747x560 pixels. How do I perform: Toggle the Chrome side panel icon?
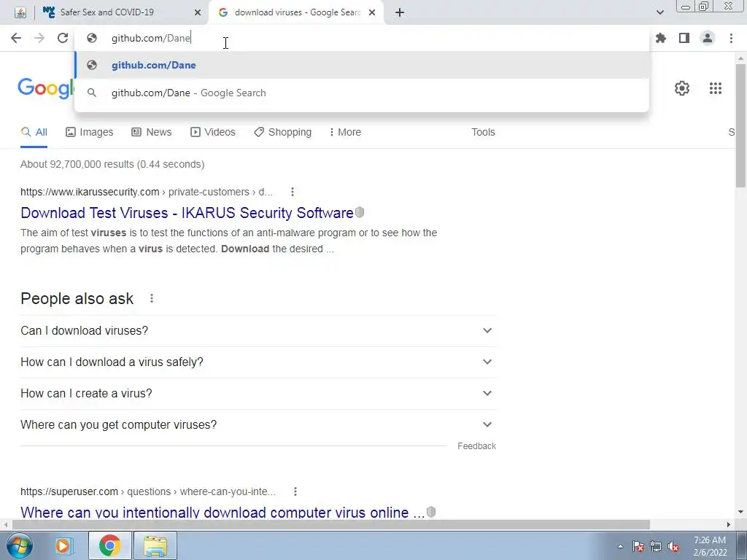tap(684, 38)
